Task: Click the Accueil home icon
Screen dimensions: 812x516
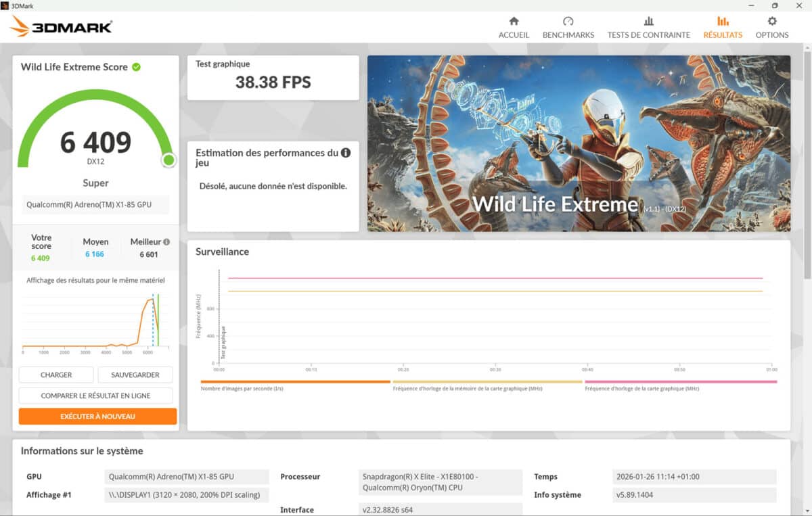Action: click(514, 22)
